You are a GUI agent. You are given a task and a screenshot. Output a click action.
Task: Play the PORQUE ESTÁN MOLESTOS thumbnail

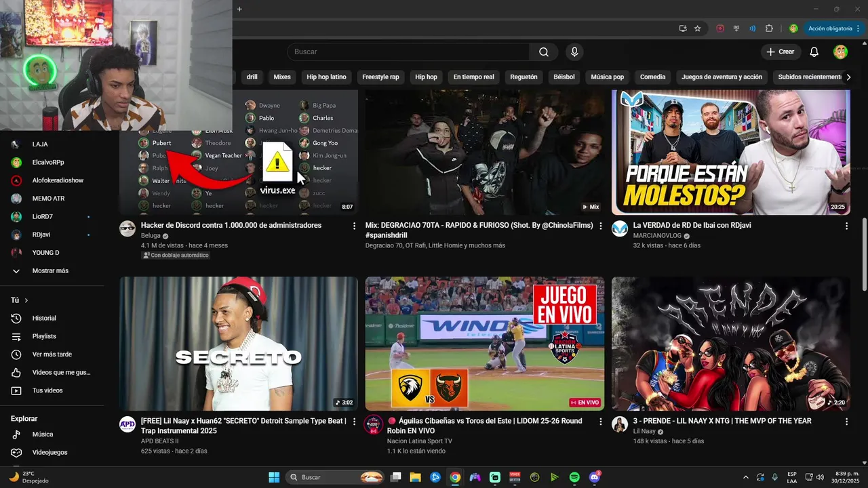731,152
